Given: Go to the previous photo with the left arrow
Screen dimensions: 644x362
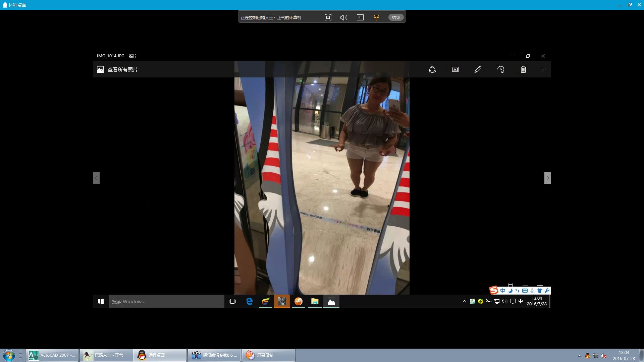Looking at the screenshot, I should point(96,178).
